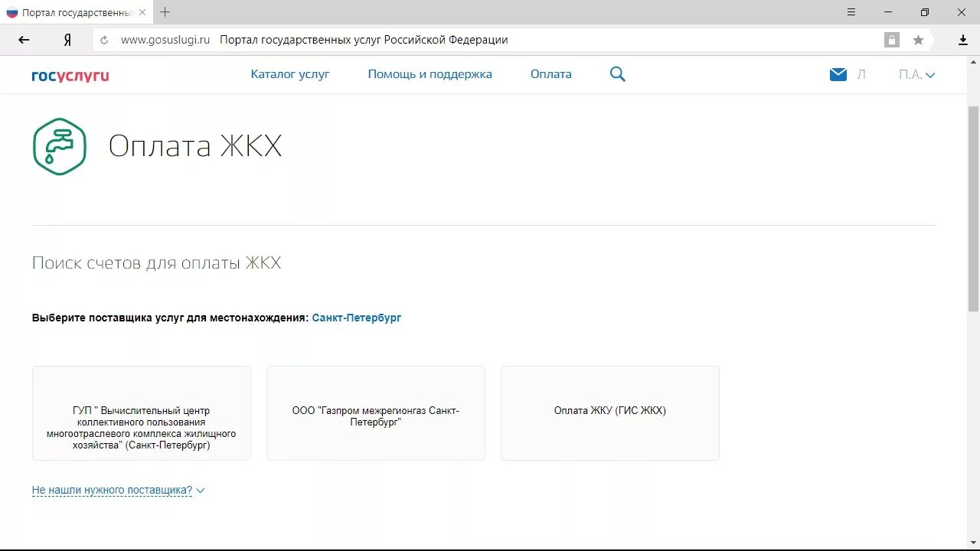The height and width of the screenshot is (551, 980).
Task: Open the browser hamburger menu
Action: [851, 12]
